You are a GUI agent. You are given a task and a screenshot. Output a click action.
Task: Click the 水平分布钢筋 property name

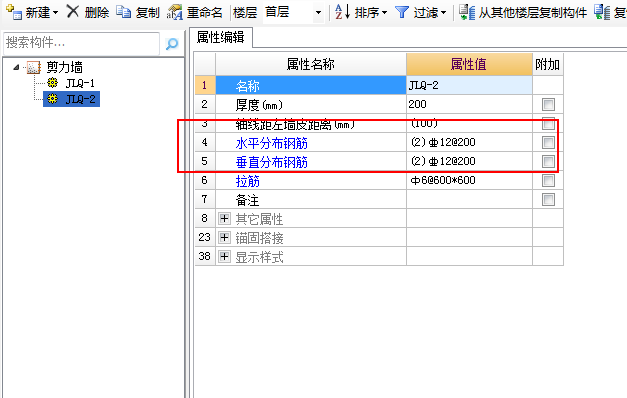point(272,143)
